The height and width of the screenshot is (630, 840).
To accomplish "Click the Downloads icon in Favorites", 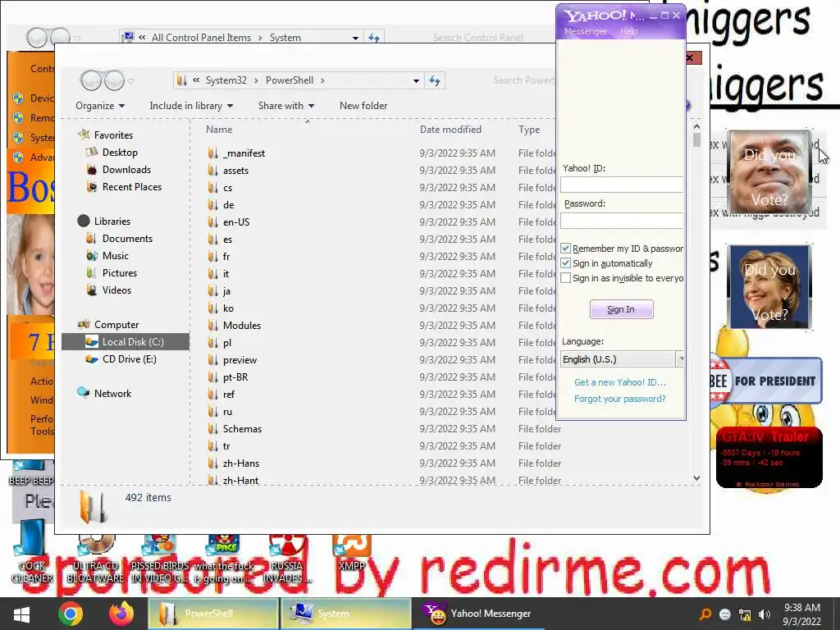I will pyautogui.click(x=92, y=169).
